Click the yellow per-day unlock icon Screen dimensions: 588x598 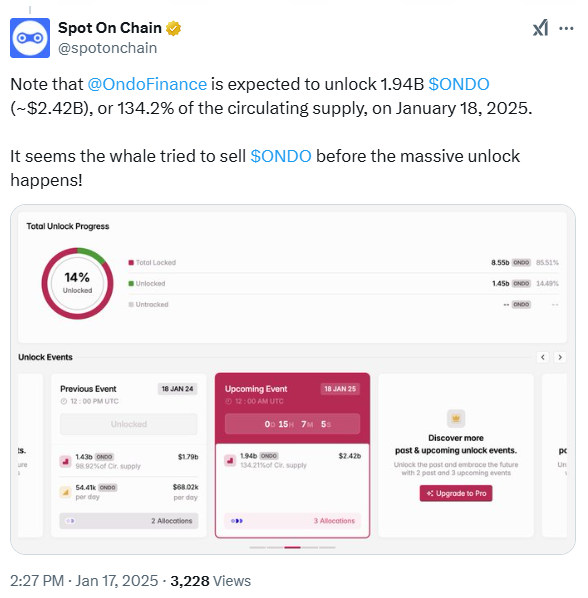coord(65,492)
